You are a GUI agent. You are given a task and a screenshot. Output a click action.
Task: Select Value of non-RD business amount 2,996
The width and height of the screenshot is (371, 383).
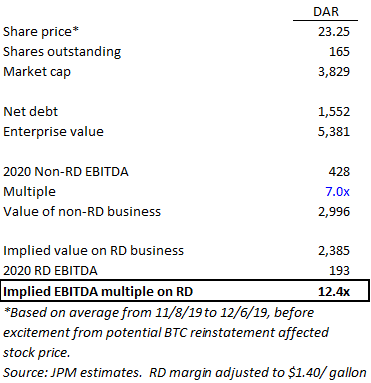point(334,212)
